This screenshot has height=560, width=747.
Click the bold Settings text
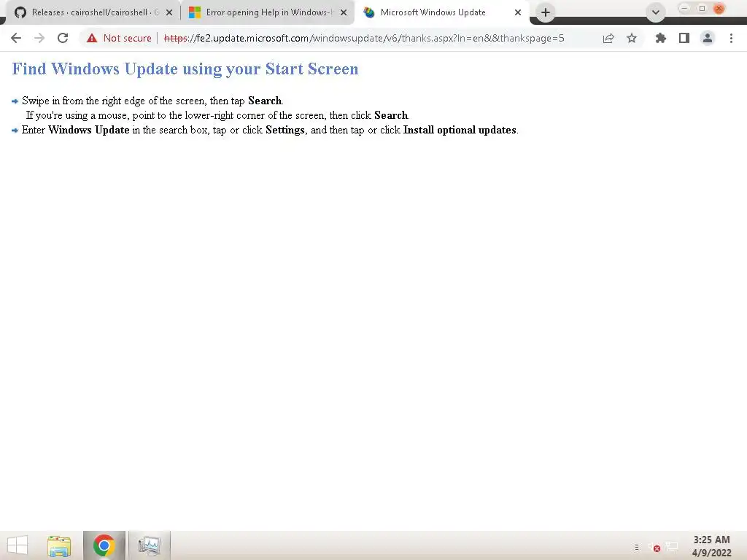pos(285,130)
